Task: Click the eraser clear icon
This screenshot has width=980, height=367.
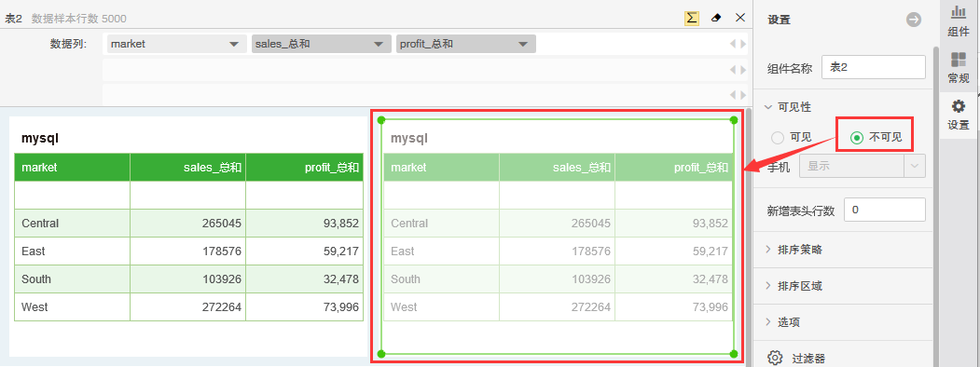Action: (x=716, y=18)
